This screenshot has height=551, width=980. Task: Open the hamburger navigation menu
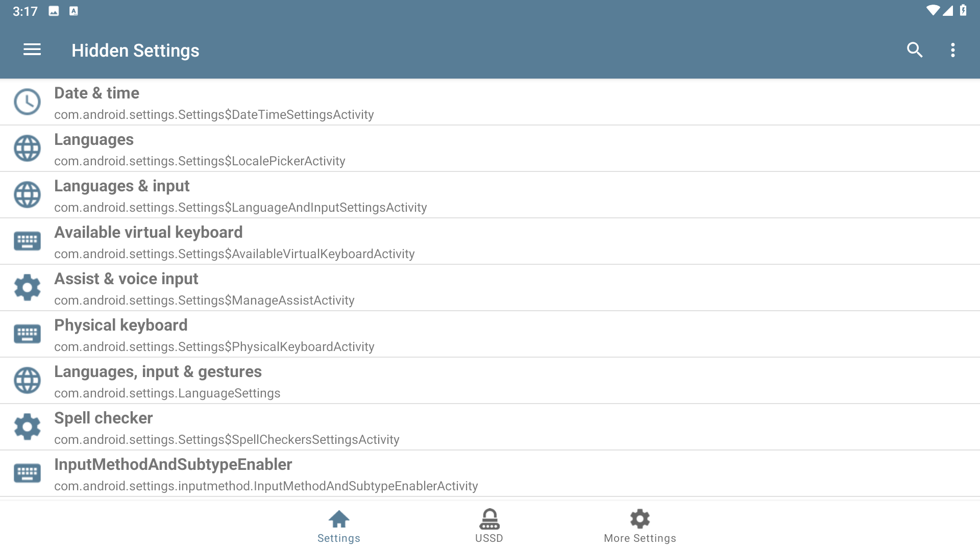(32, 50)
